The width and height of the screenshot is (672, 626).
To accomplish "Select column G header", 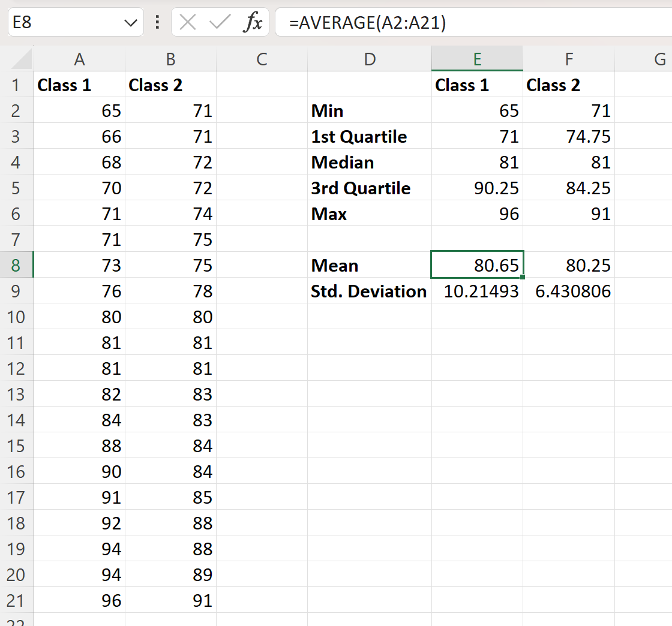I will click(659, 59).
